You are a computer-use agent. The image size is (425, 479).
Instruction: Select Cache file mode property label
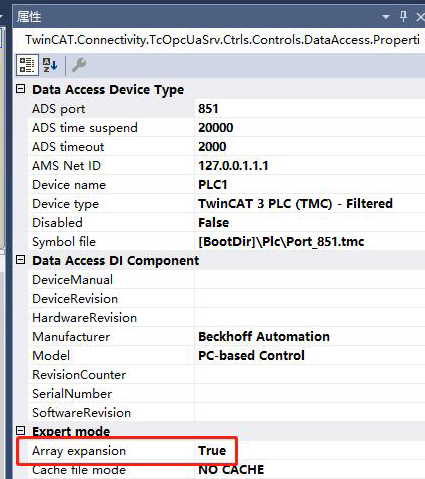pyautogui.click(x=79, y=470)
